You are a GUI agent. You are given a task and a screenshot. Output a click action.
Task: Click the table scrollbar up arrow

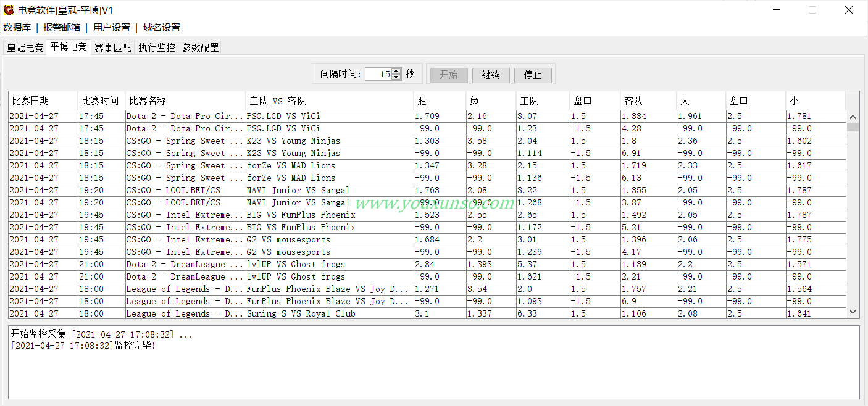click(x=853, y=117)
